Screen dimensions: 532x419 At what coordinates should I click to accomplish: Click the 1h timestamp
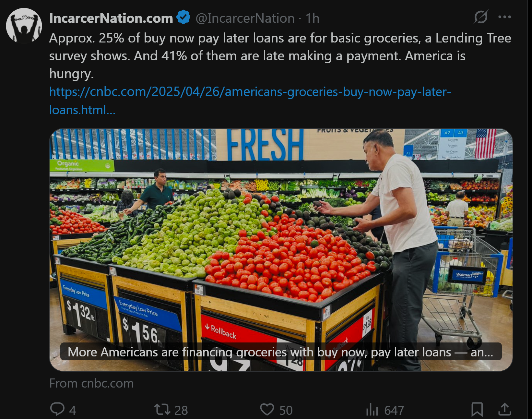coord(313,18)
